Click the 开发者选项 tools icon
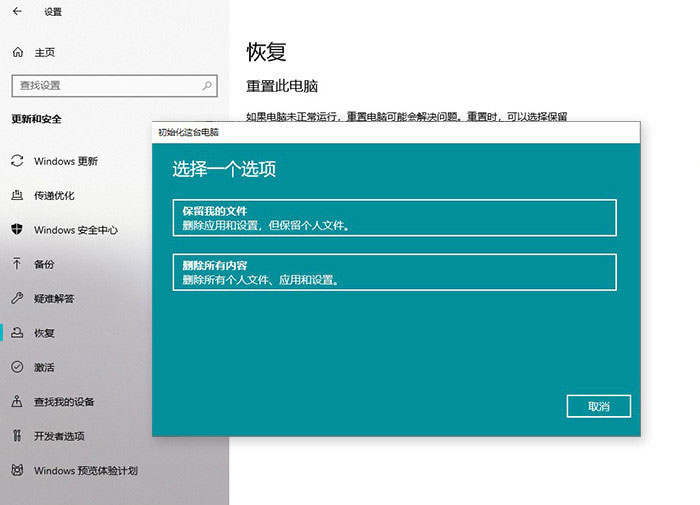This screenshot has height=505, width=700. tap(17, 436)
